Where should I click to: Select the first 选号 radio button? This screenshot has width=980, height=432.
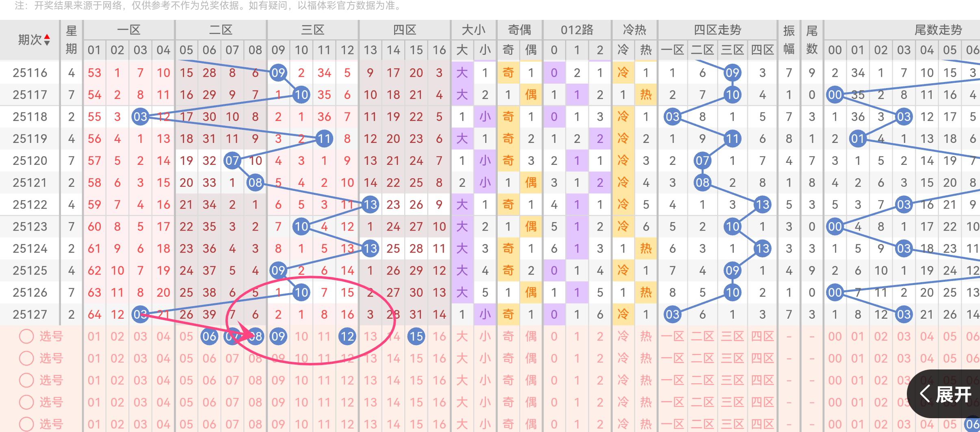point(27,337)
